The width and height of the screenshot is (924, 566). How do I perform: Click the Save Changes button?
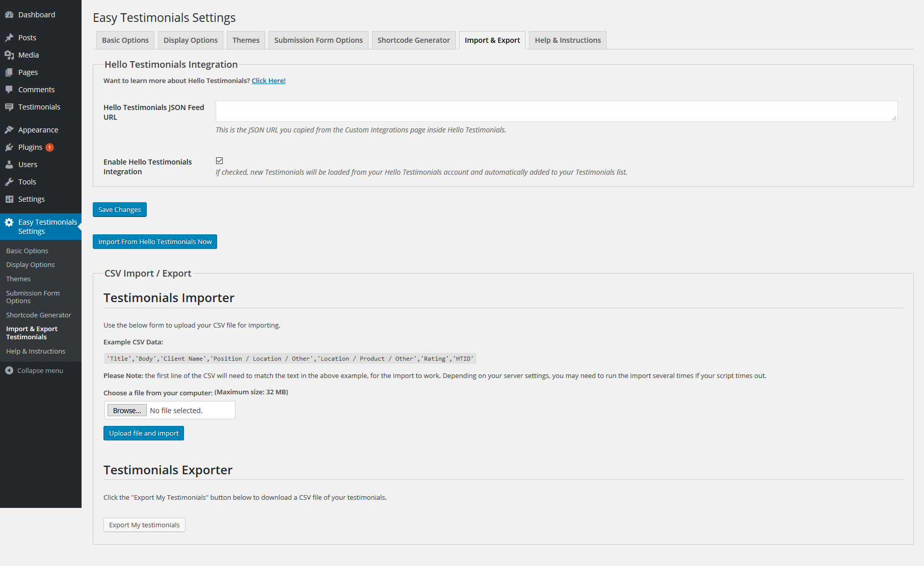(x=120, y=209)
